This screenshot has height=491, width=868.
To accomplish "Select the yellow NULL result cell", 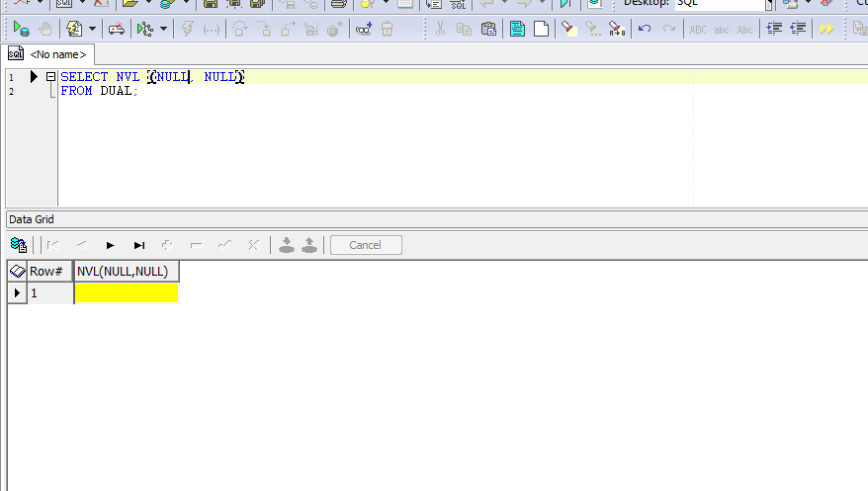I will click(x=126, y=293).
